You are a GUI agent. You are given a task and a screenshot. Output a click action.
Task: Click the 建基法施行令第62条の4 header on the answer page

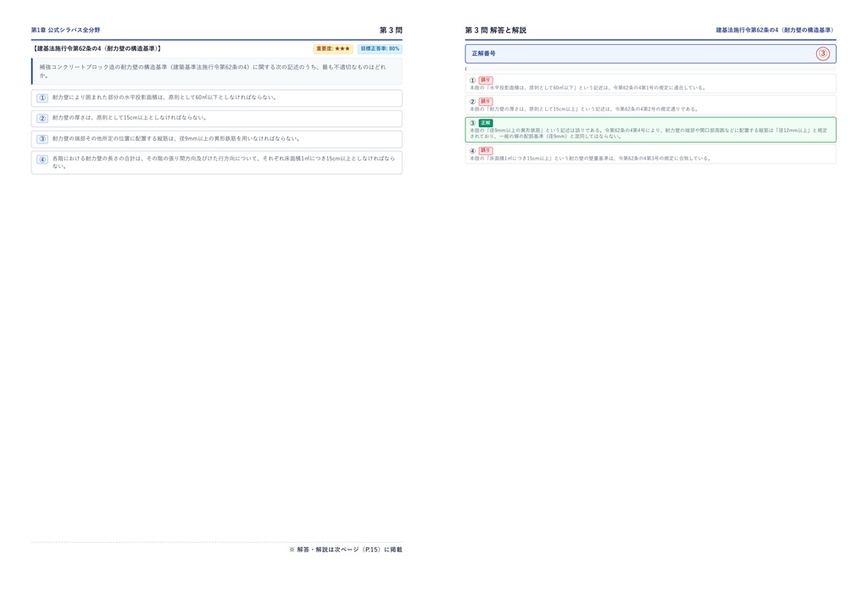tap(775, 30)
